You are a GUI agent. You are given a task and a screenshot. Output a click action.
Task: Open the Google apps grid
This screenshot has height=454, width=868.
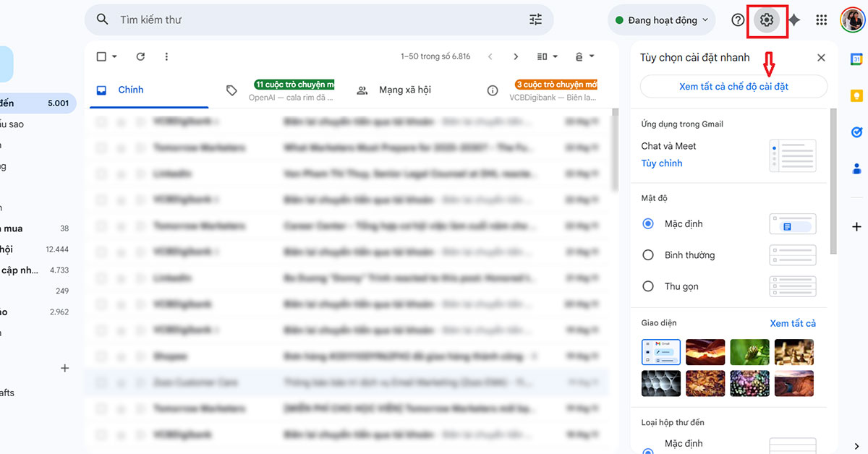821,20
